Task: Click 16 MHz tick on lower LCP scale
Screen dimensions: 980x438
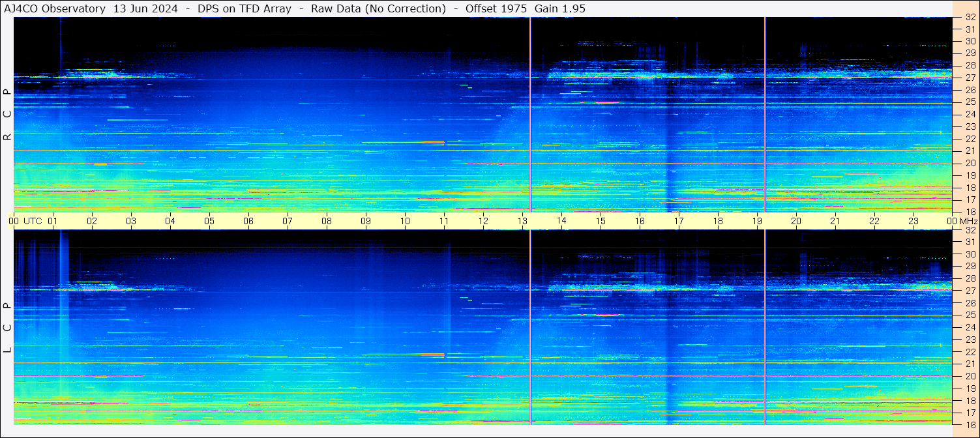Action: tap(970, 424)
